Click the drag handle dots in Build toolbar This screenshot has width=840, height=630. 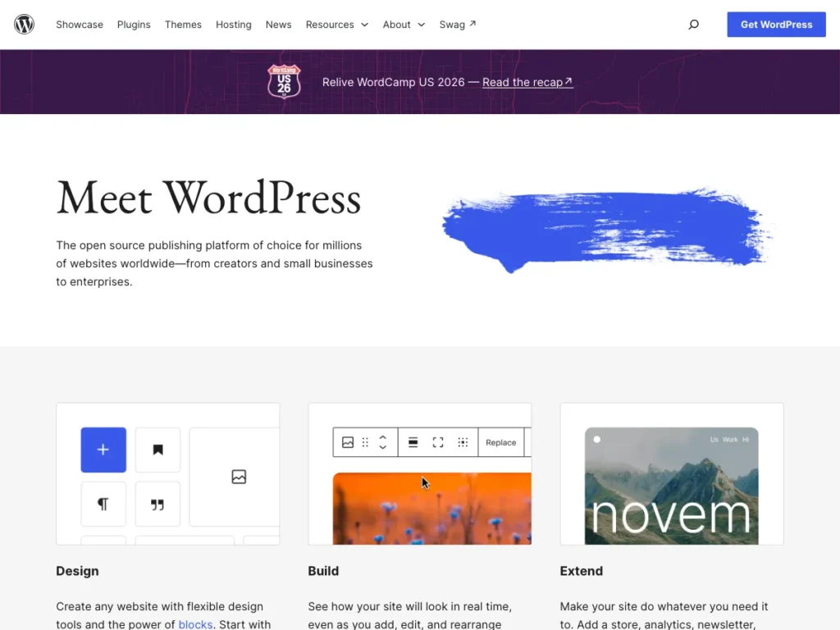(x=365, y=442)
